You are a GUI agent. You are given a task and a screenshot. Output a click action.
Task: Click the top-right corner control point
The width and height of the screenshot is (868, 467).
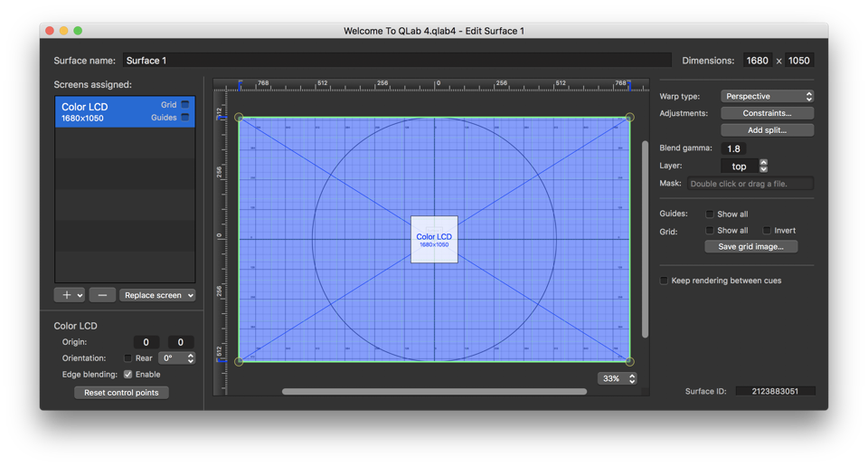point(630,118)
